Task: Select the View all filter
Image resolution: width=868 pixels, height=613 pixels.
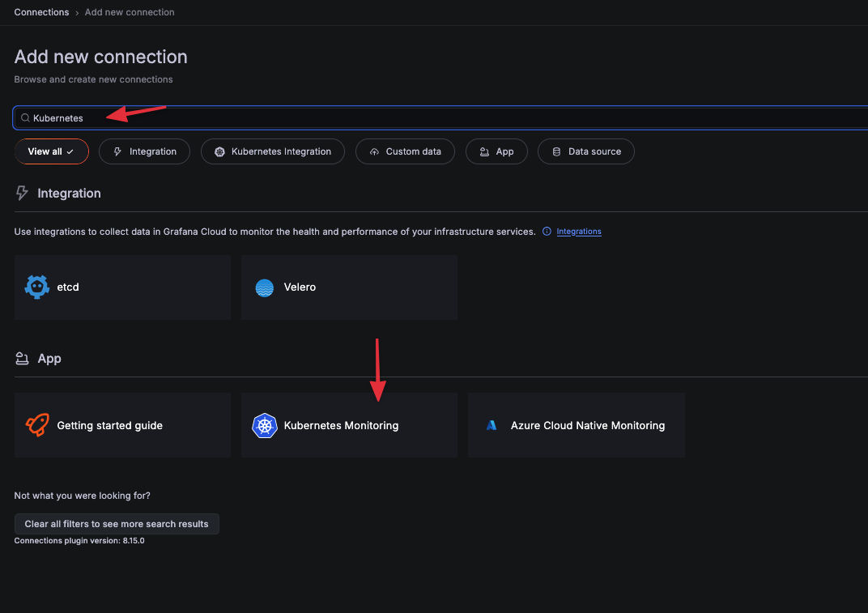Action: click(51, 151)
